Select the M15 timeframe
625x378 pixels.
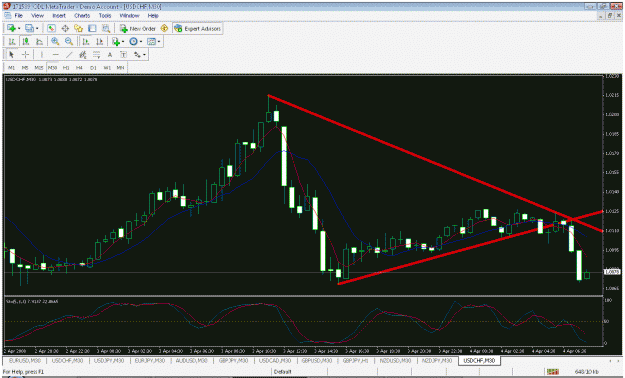click(39, 67)
